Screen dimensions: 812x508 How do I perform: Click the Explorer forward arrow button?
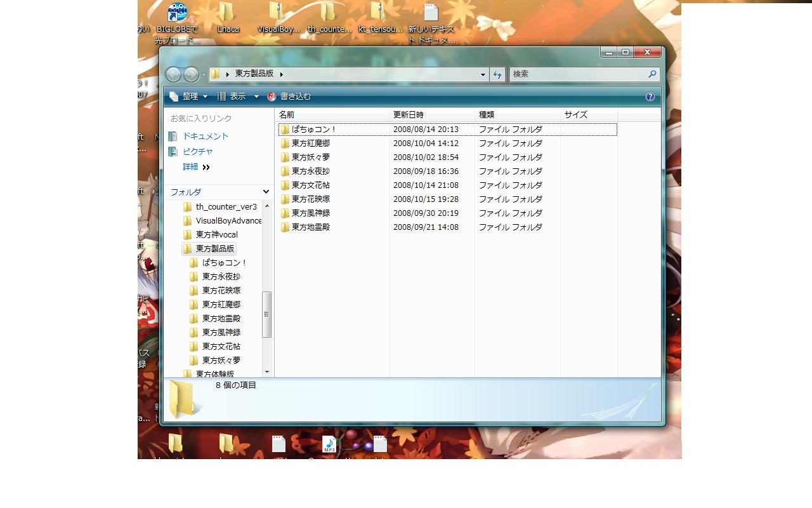[x=191, y=74]
